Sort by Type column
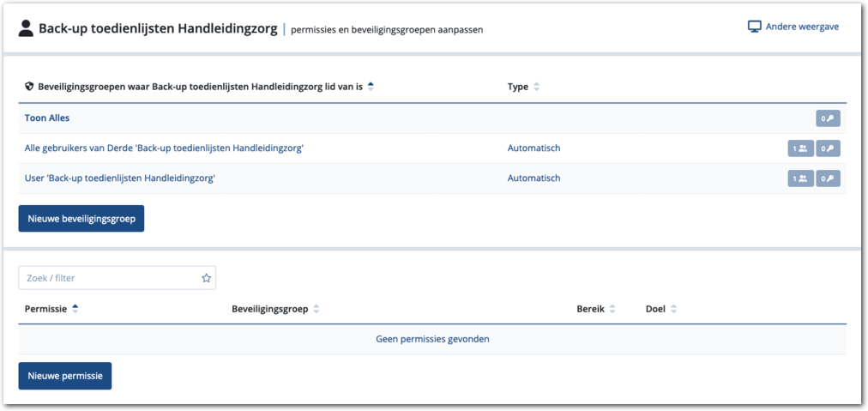 click(536, 87)
